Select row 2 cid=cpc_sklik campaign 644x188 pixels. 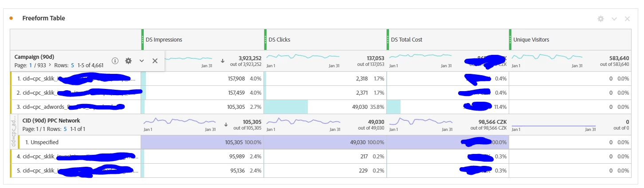[75, 92]
